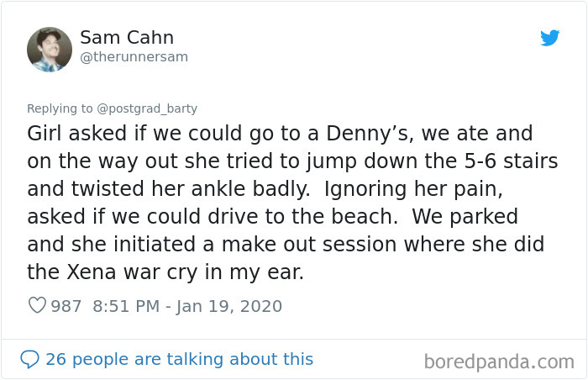Open the 8:51 PM timestamp
The width and height of the screenshot is (588, 380).
[x=126, y=306]
